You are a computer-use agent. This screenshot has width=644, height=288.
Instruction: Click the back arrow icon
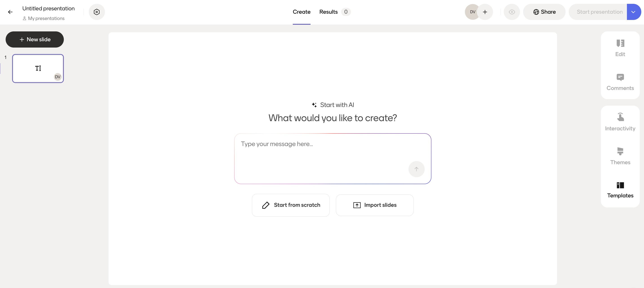click(10, 12)
